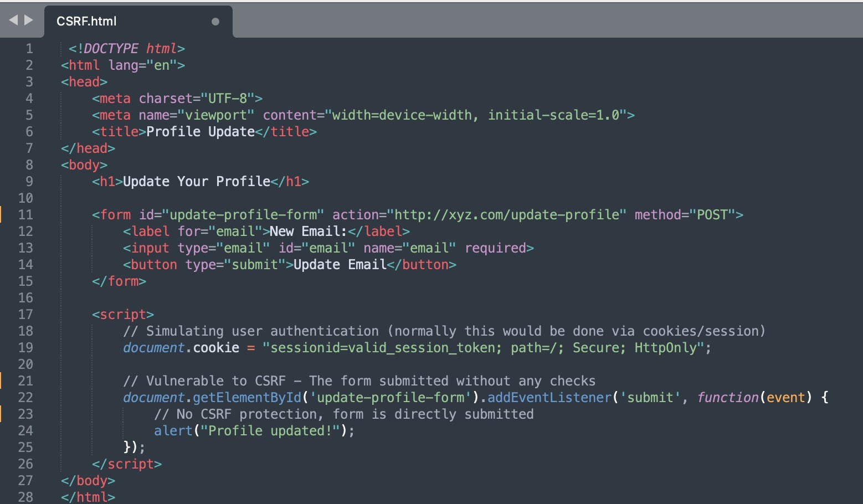Image resolution: width=863 pixels, height=504 pixels.
Task: Click the closing body tag
Action: tap(88, 481)
